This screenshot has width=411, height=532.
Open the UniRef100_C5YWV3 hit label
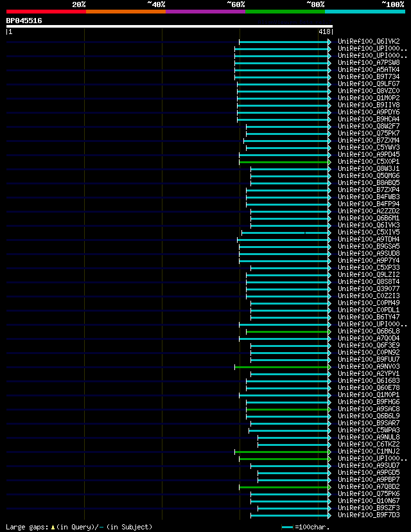(369, 148)
